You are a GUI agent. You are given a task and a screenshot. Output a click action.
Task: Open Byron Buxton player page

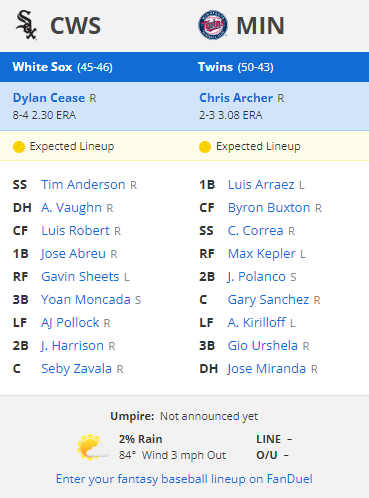click(x=269, y=208)
